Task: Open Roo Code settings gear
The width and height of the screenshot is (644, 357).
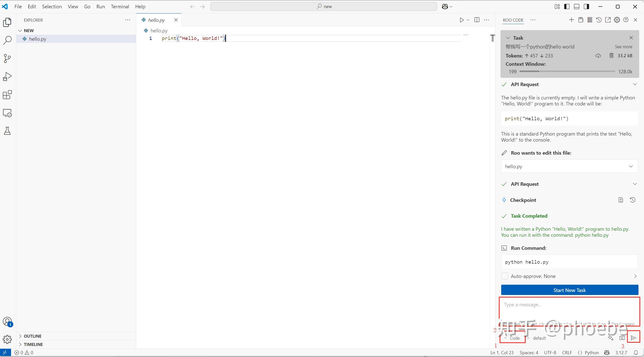Action: coord(617,20)
